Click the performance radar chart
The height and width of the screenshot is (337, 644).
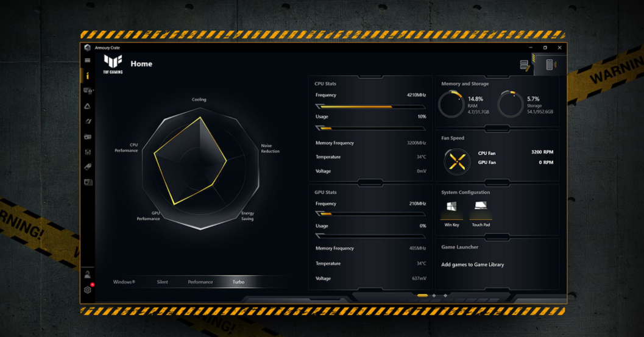click(201, 168)
